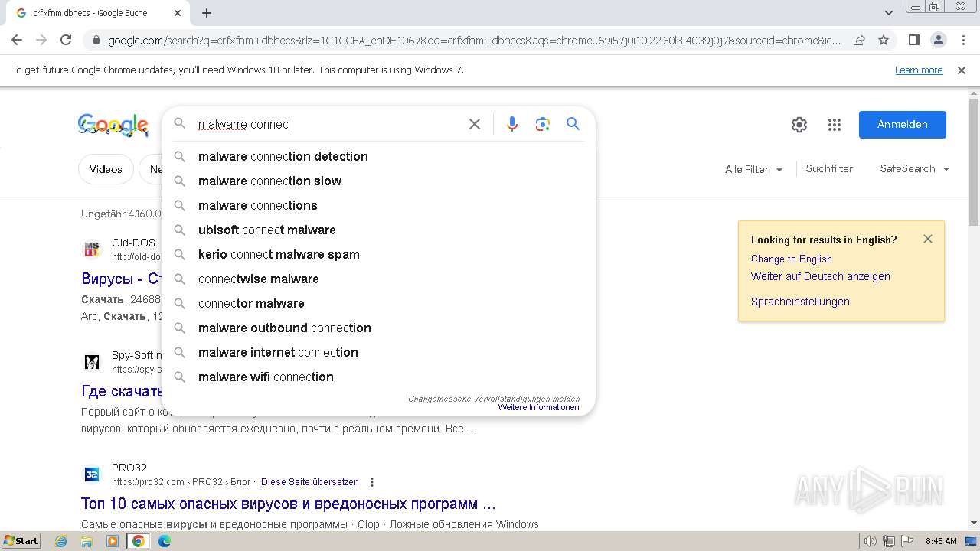Close the Google Suche tab

tap(178, 13)
